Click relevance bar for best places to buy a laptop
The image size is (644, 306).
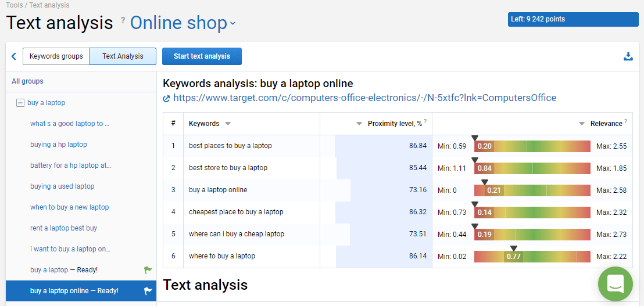click(x=532, y=146)
